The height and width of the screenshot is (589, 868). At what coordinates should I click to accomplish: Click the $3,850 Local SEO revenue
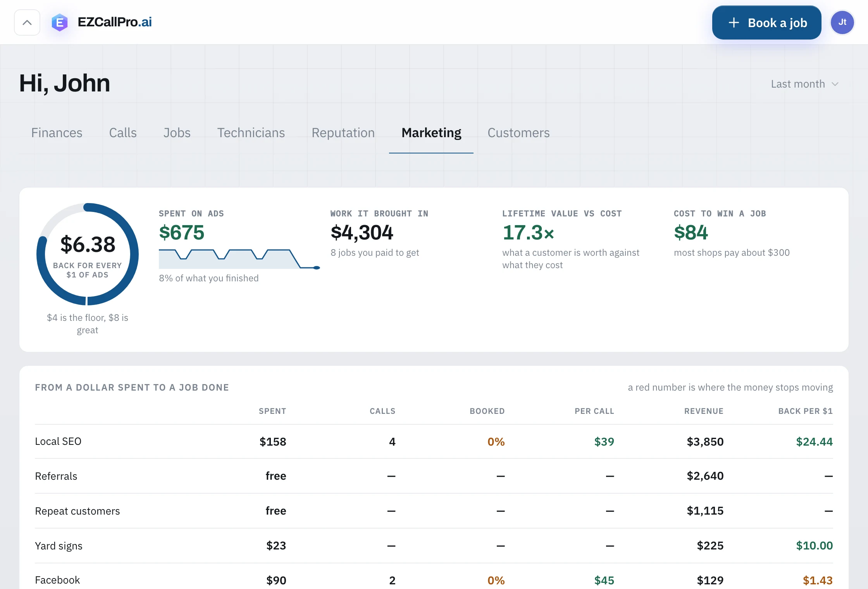705,441
